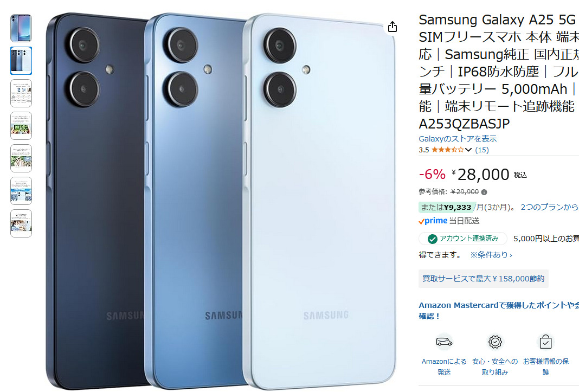Click the security badge icon for 安心・安全
The height and width of the screenshot is (392, 579).
click(x=495, y=342)
